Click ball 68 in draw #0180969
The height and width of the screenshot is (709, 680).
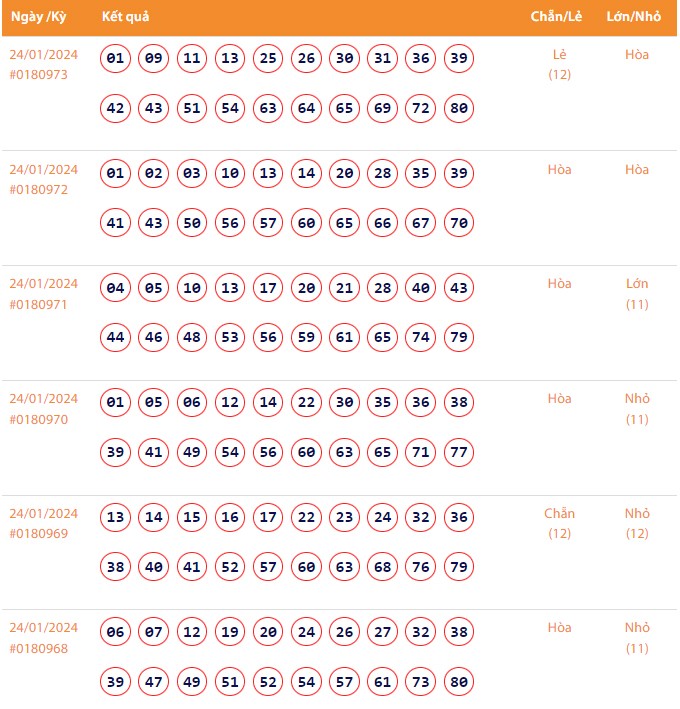point(383,567)
